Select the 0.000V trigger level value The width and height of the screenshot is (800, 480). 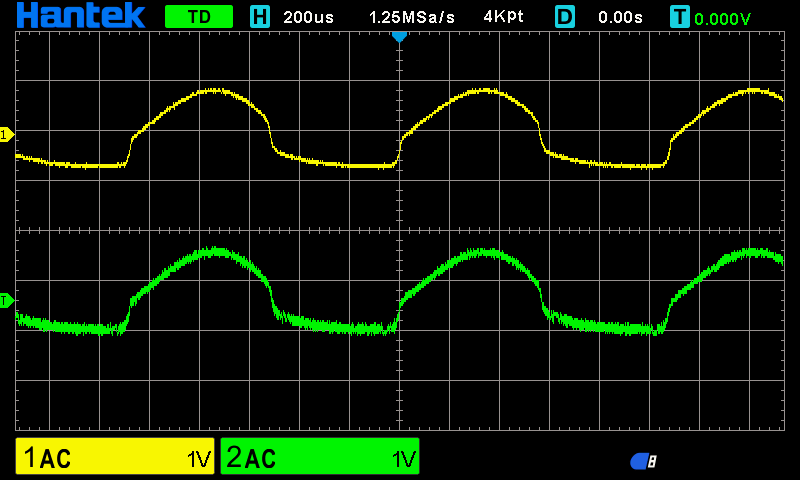[x=722, y=19]
